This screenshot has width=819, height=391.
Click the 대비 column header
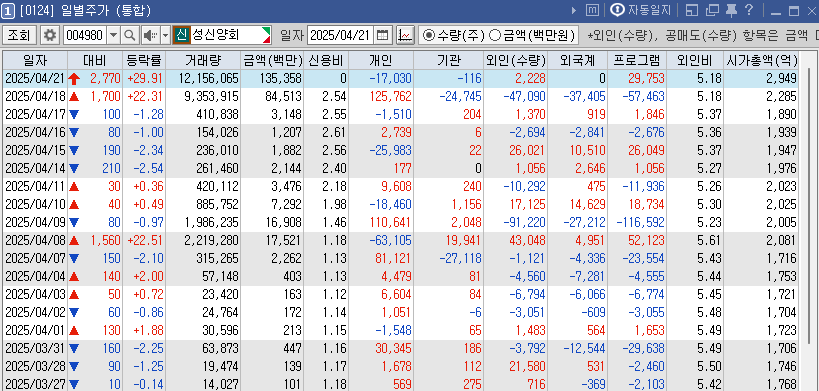click(x=95, y=61)
